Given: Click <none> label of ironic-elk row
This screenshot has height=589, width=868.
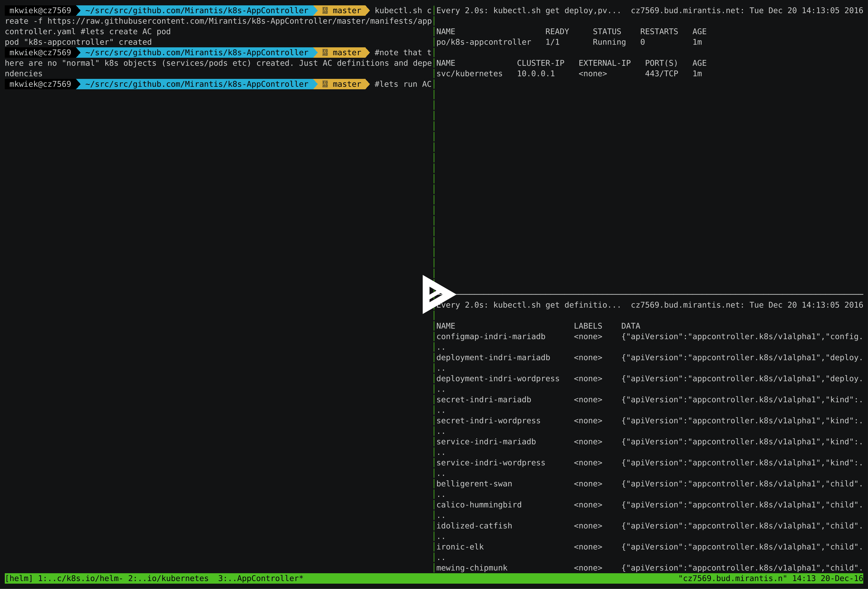Looking at the screenshot, I should pos(588,547).
